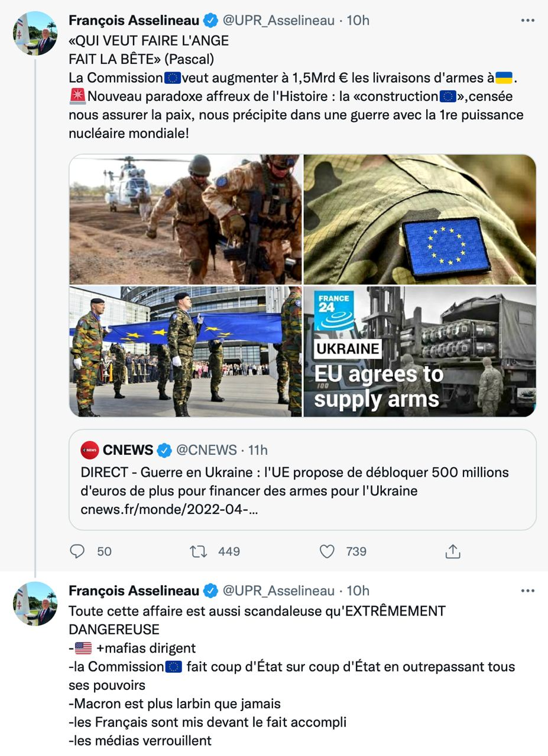Like the tweet with 739 likes
The height and width of the screenshot is (756, 548).
(x=327, y=551)
